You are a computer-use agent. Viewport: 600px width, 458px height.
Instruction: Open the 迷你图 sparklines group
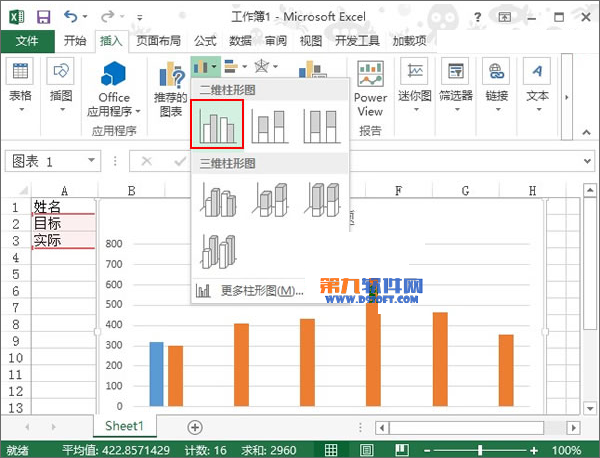pyautogui.click(x=415, y=85)
